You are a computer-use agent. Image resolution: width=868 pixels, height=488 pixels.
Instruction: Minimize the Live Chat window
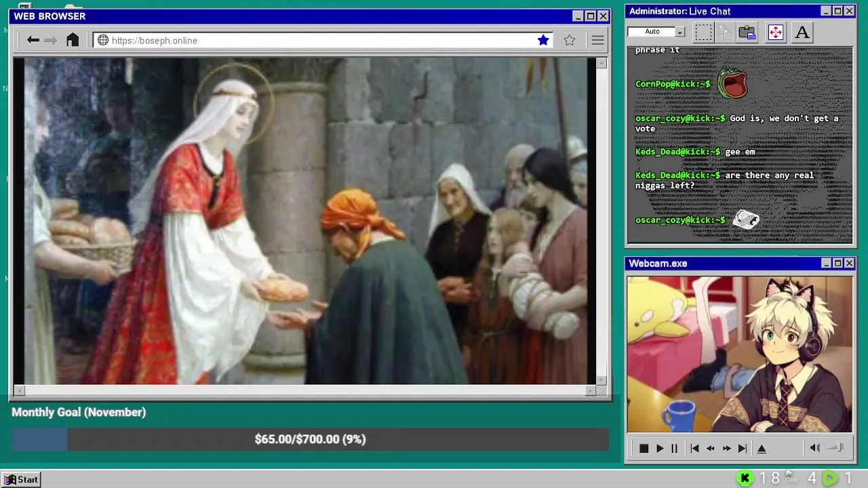click(826, 11)
